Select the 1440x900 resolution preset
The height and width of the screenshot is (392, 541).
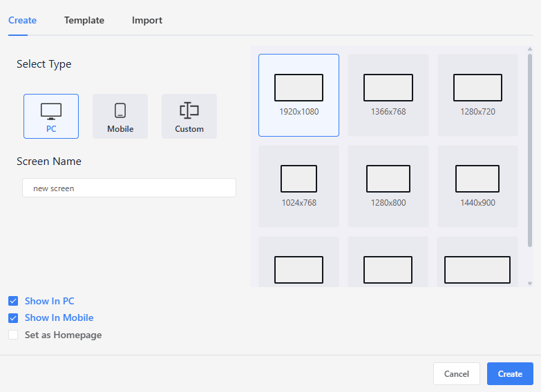pyautogui.click(x=477, y=186)
